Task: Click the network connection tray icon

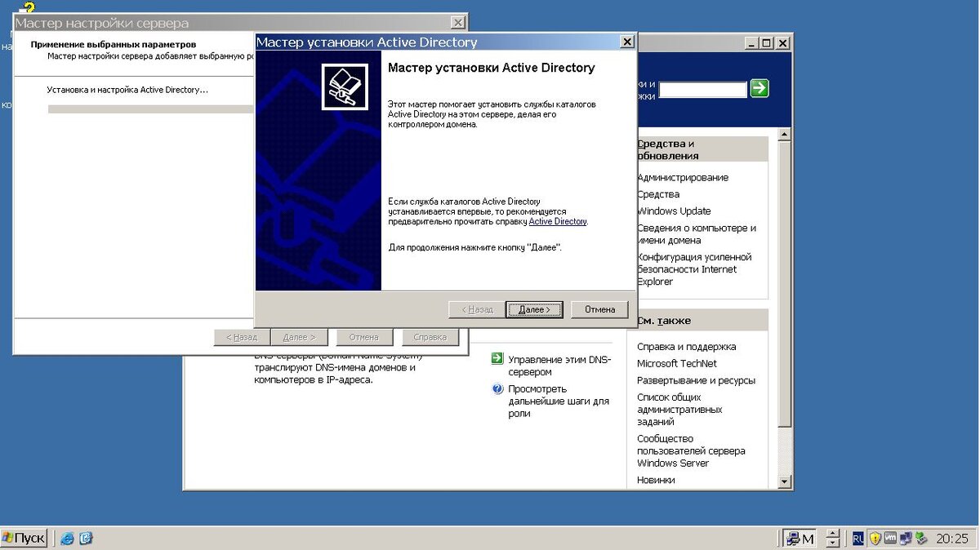Action: [906, 539]
